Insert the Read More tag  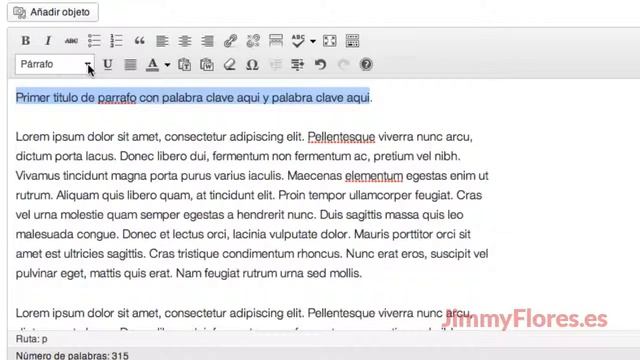click(276, 41)
